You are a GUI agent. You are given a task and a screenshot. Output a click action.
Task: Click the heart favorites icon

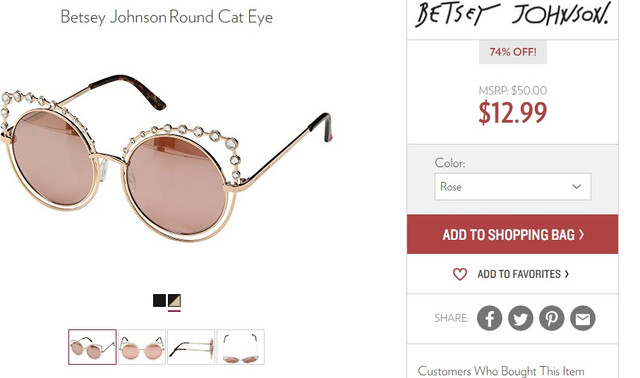460,274
